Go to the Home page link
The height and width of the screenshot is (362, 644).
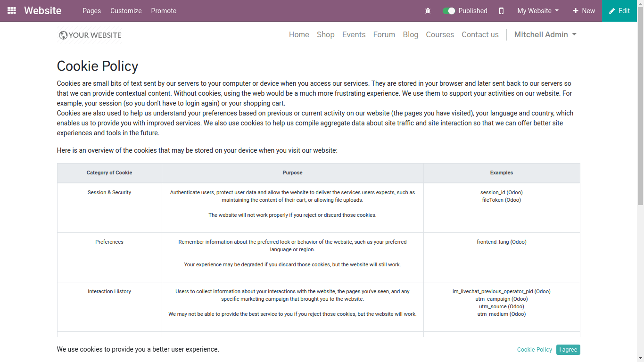[x=299, y=34]
